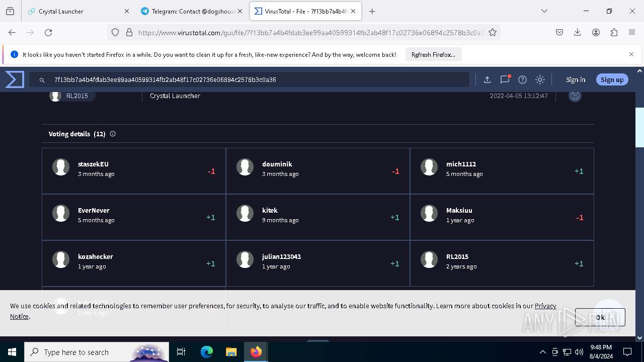Click the Windows taskbar search box
Screen dimensions: 644x362
[97, 352]
